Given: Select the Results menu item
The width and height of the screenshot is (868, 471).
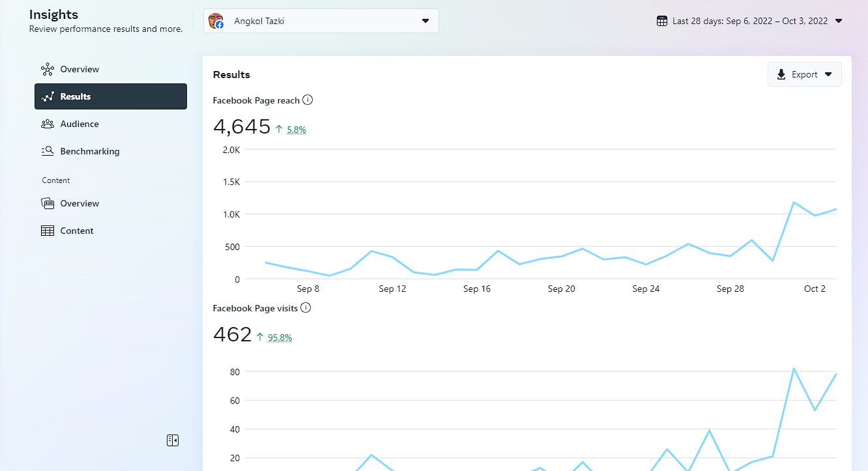Looking at the screenshot, I should [x=111, y=96].
